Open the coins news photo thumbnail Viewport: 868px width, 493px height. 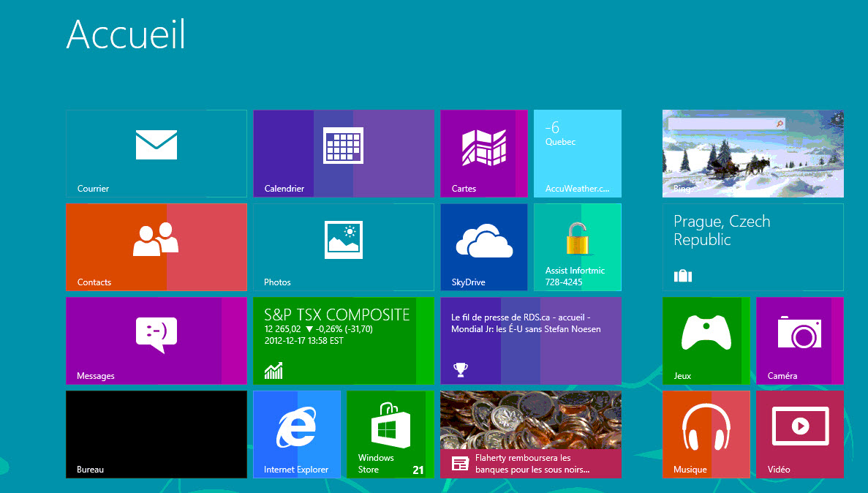pos(531,420)
